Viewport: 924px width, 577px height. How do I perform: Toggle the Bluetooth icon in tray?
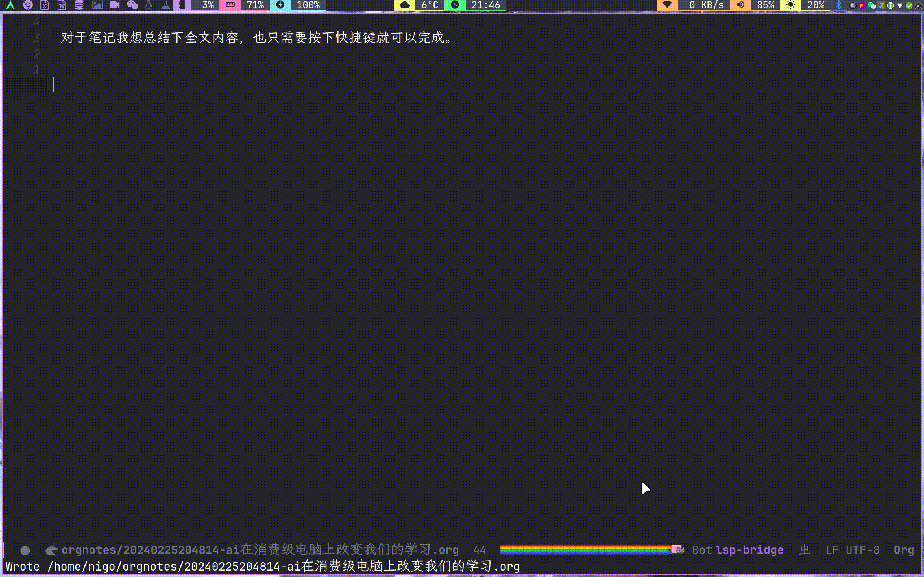[x=839, y=5]
